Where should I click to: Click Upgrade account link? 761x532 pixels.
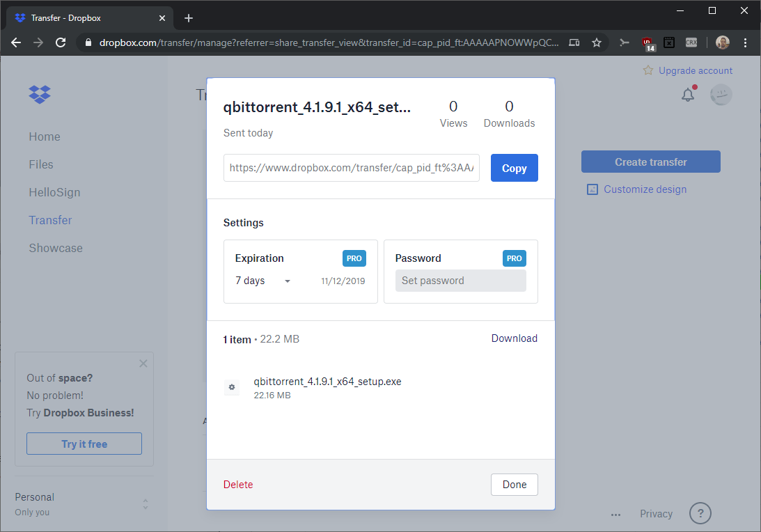coord(695,70)
